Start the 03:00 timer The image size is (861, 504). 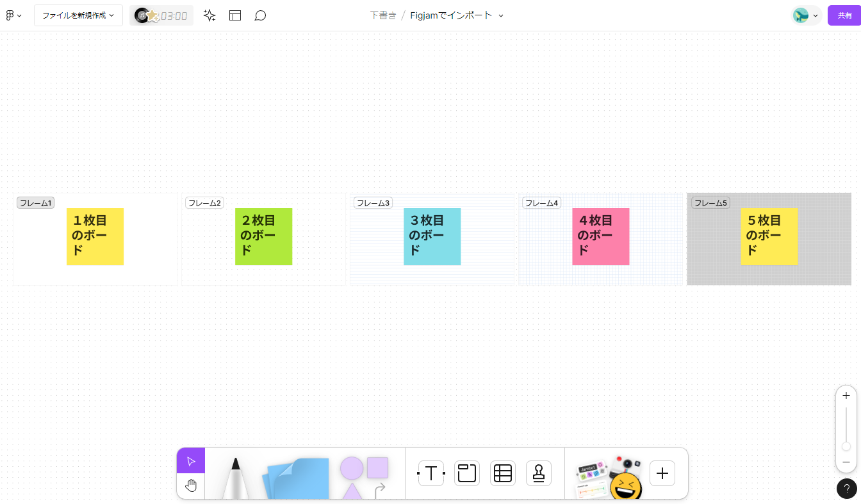161,15
